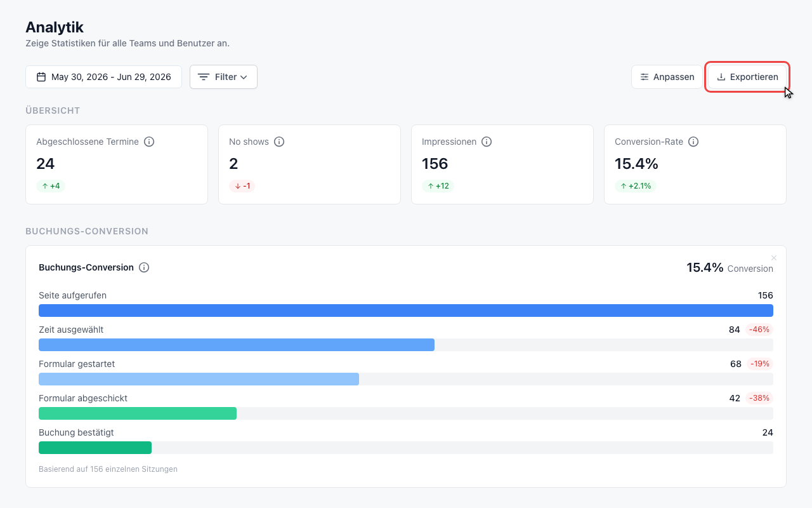This screenshot has height=508, width=812.
Task: Open the Filter dropdown
Action: pos(223,77)
